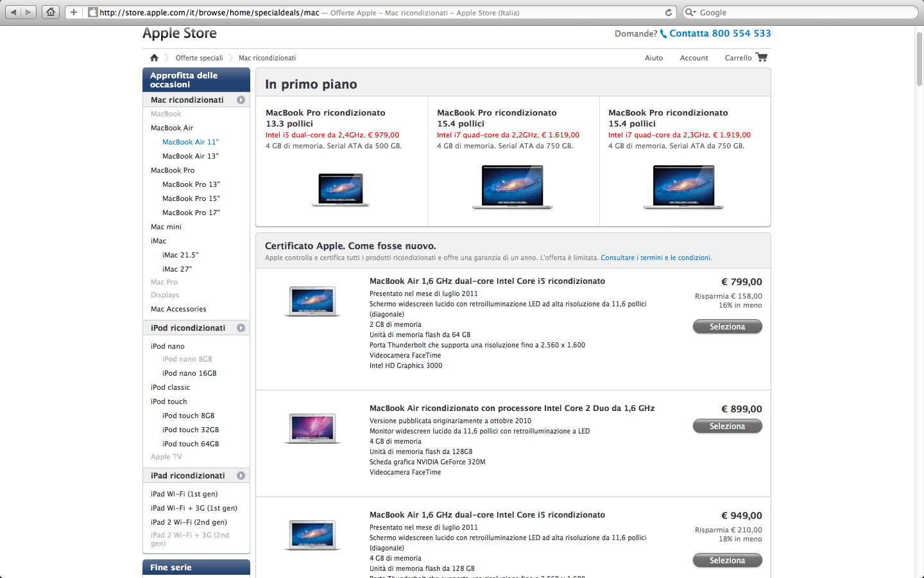Select iMac 21.5" in the sidebar

pyautogui.click(x=180, y=255)
